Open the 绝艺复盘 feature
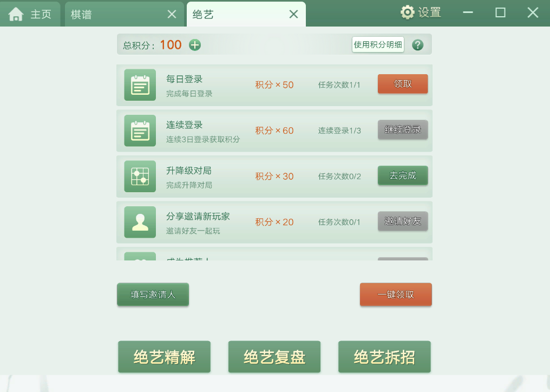Screen dimensions: 550x392 274,357
